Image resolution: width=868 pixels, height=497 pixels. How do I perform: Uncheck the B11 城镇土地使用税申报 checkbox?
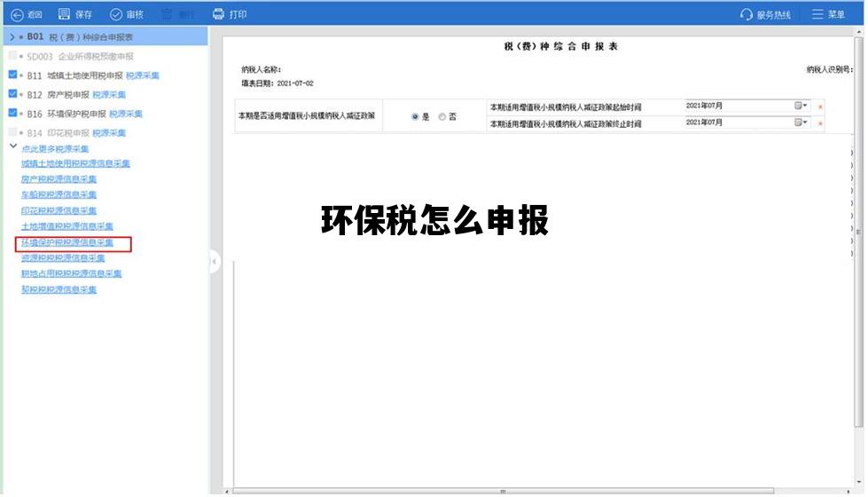12,75
